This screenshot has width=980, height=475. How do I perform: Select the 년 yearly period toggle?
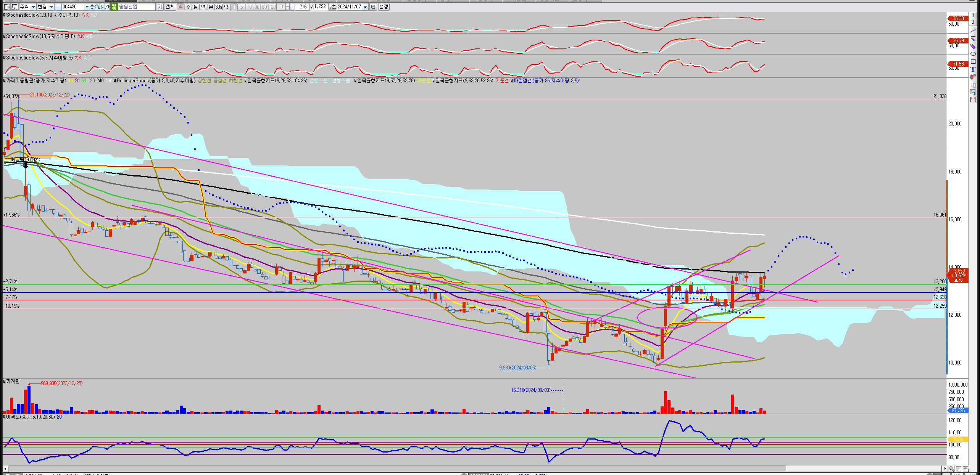coord(203,7)
